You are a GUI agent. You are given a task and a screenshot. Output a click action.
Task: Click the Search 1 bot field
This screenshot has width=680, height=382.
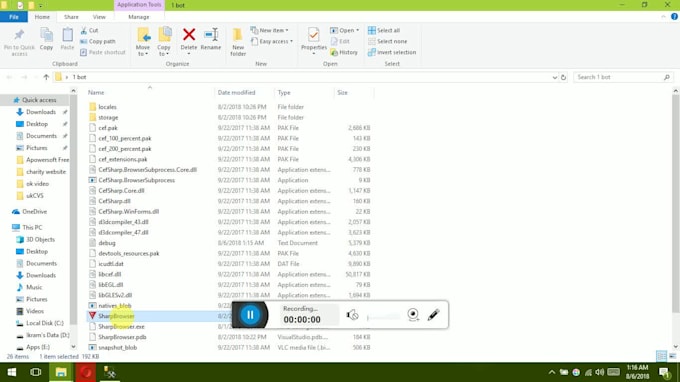coord(623,77)
